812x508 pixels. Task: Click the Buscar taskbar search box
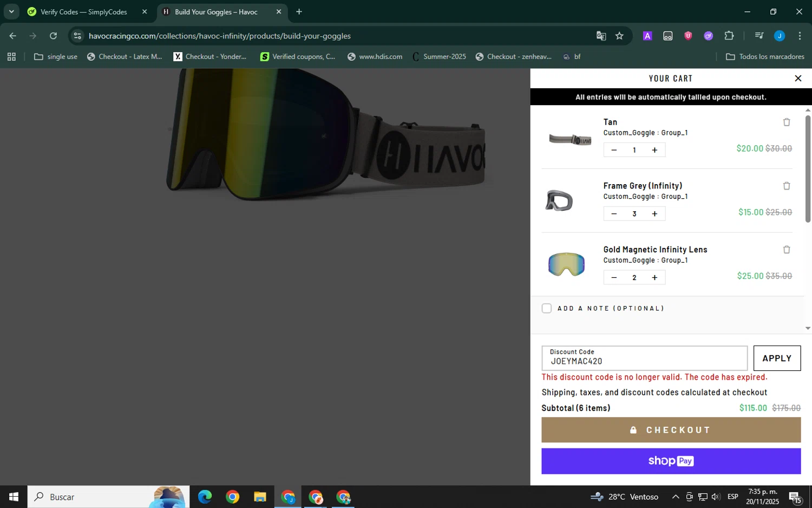(108, 497)
